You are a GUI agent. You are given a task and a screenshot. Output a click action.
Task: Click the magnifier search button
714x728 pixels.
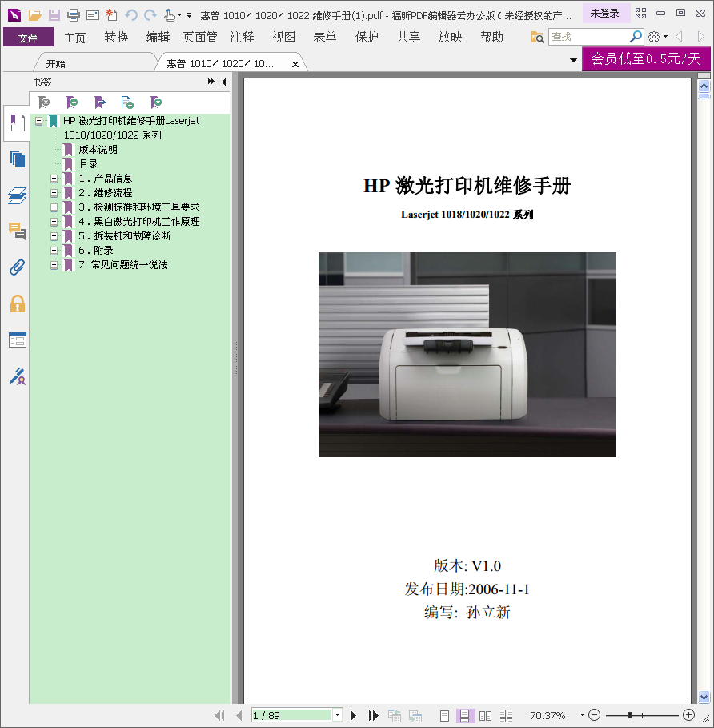[636, 36]
